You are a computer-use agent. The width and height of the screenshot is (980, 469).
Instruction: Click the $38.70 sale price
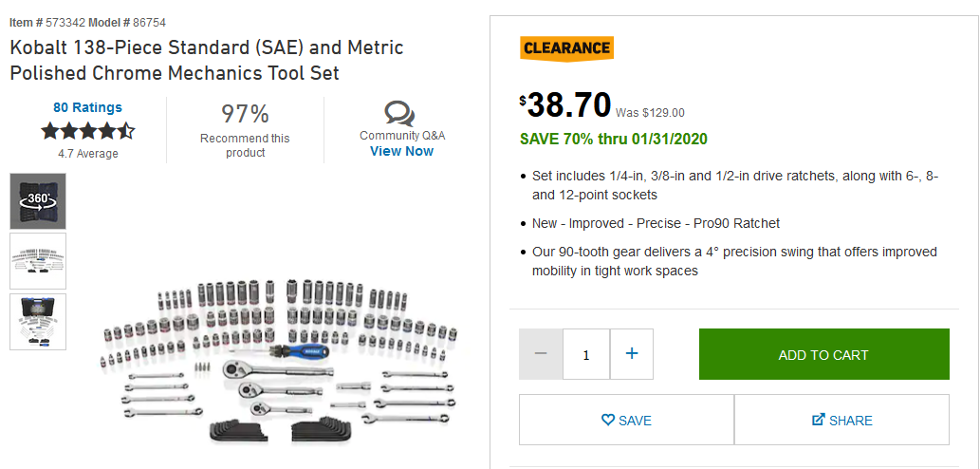(x=568, y=104)
